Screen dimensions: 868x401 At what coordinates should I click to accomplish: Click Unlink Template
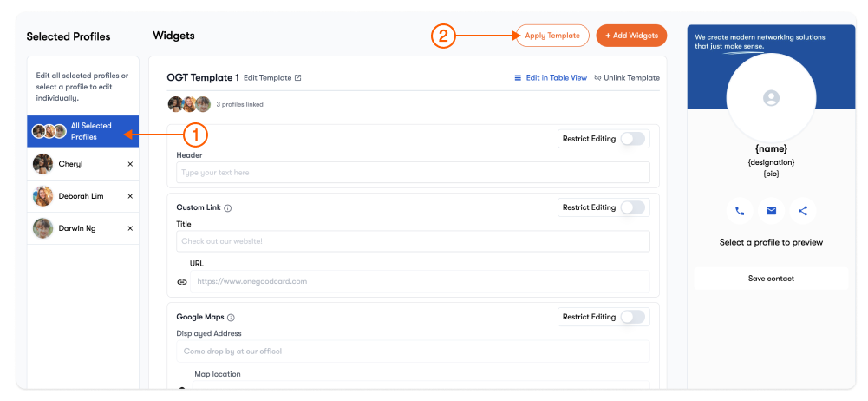point(626,78)
